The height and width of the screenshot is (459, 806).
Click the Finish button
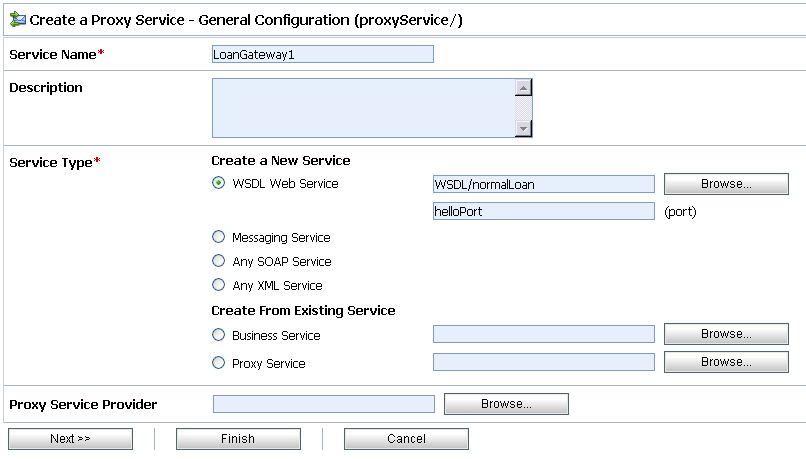click(239, 439)
